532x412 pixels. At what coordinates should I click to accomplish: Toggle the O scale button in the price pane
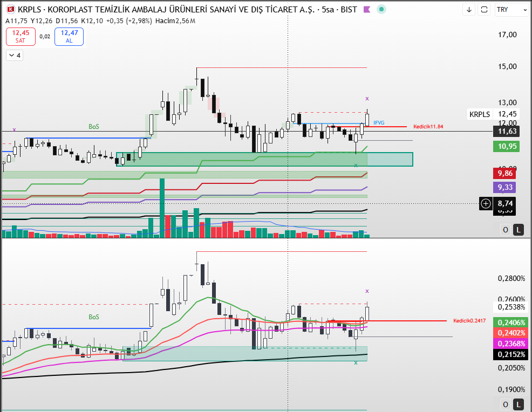(505, 230)
